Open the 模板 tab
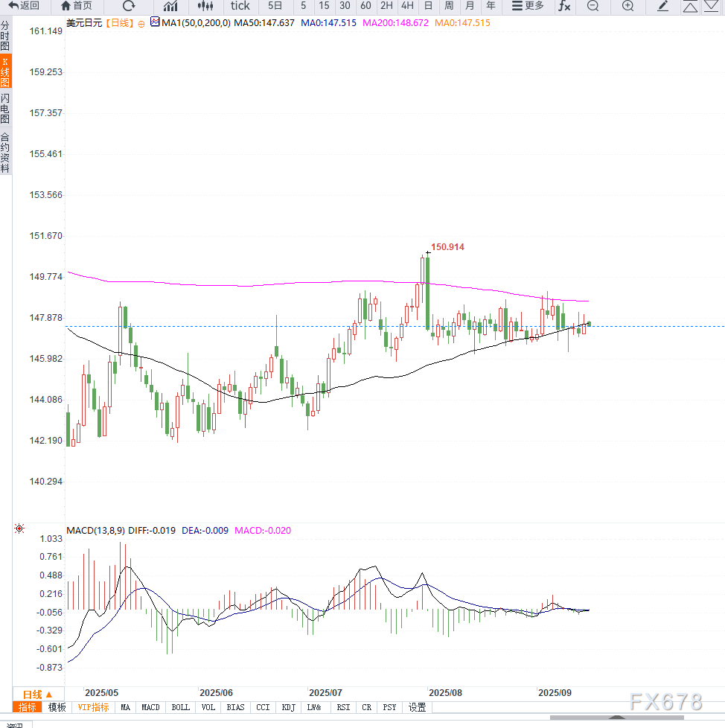Viewport: 725px width, 728px height. [57, 707]
